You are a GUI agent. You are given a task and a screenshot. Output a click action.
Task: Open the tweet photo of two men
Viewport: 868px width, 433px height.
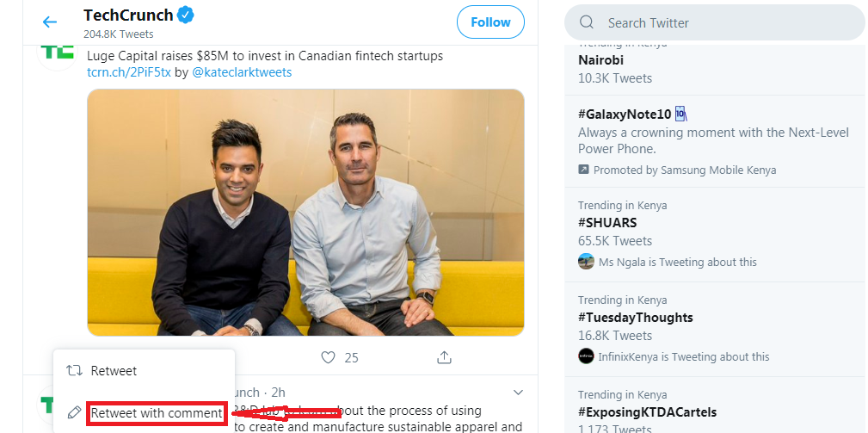pyautogui.click(x=305, y=212)
